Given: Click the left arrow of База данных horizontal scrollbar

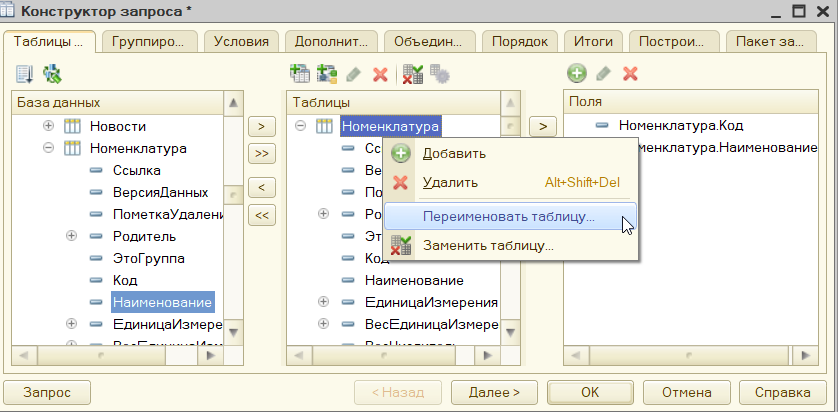Looking at the screenshot, I should coord(25,355).
